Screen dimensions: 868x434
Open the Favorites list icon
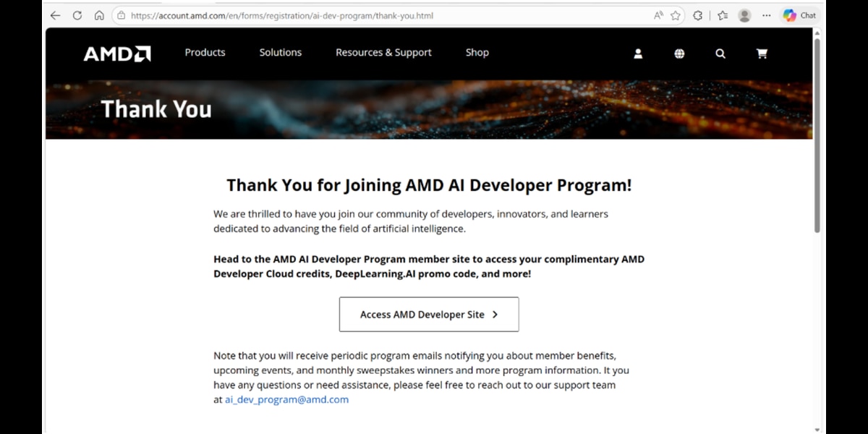pyautogui.click(x=723, y=15)
